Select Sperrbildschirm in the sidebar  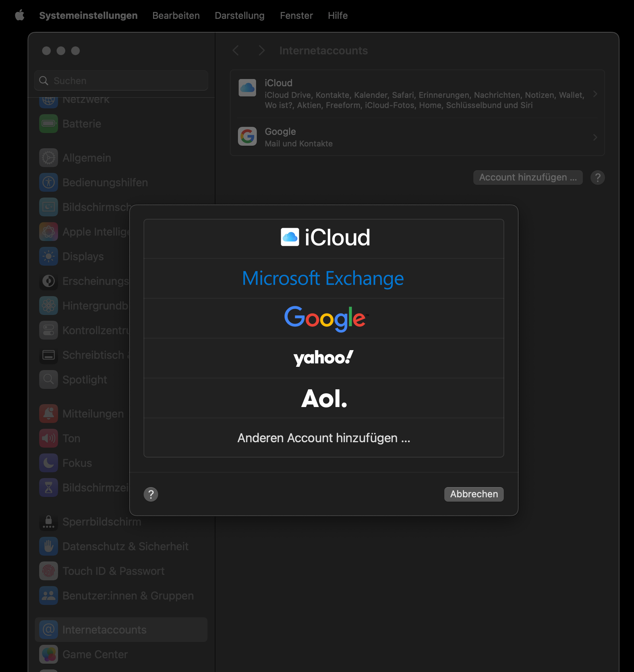pos(121,522)
